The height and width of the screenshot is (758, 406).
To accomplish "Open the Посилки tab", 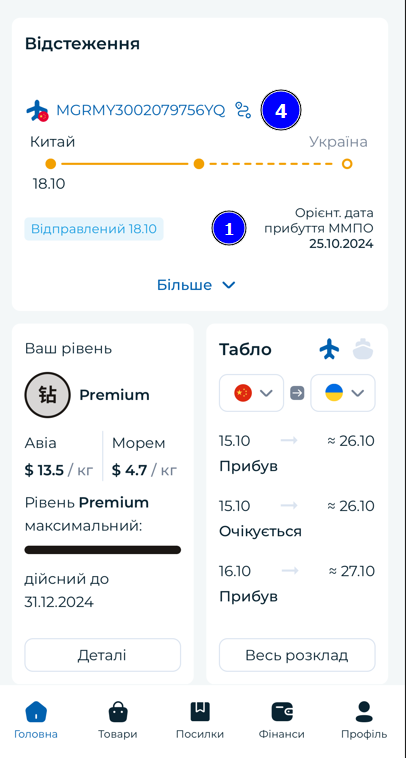I will [200, 720].
